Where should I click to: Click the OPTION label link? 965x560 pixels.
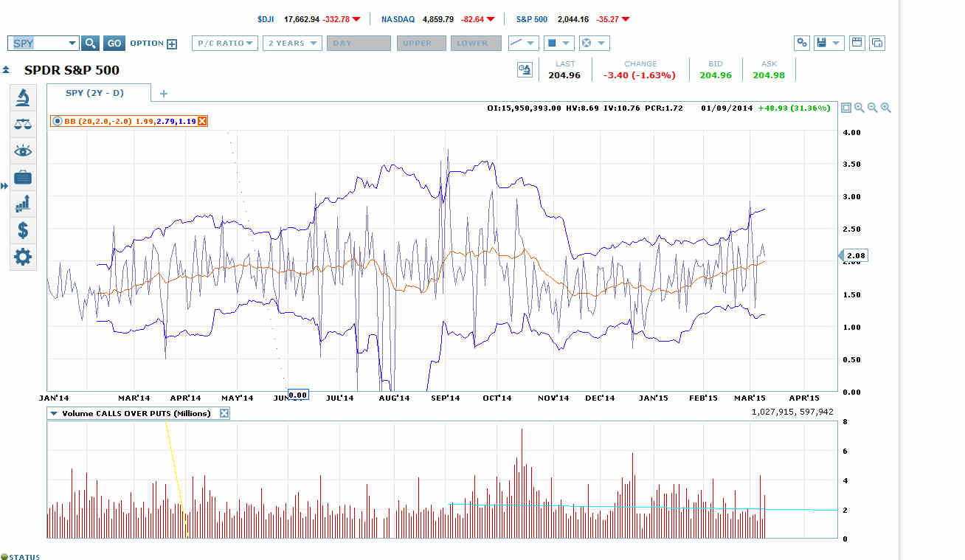(147, 44)
